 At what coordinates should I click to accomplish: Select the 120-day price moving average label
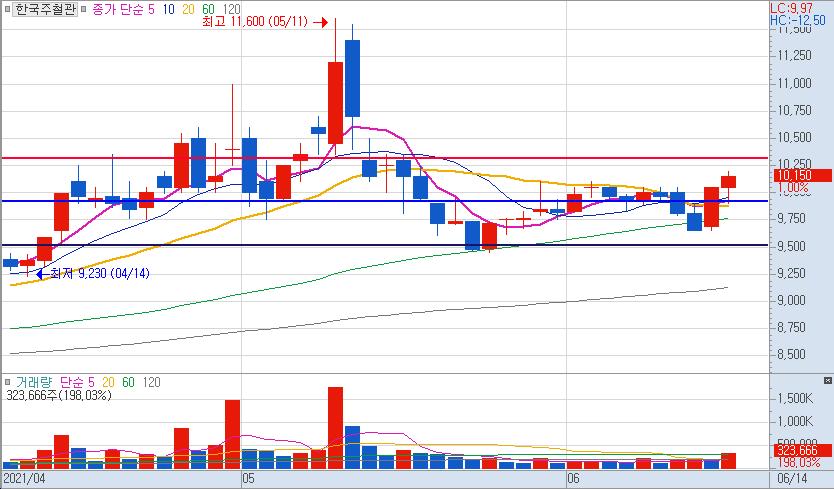[x=231, y=9]
